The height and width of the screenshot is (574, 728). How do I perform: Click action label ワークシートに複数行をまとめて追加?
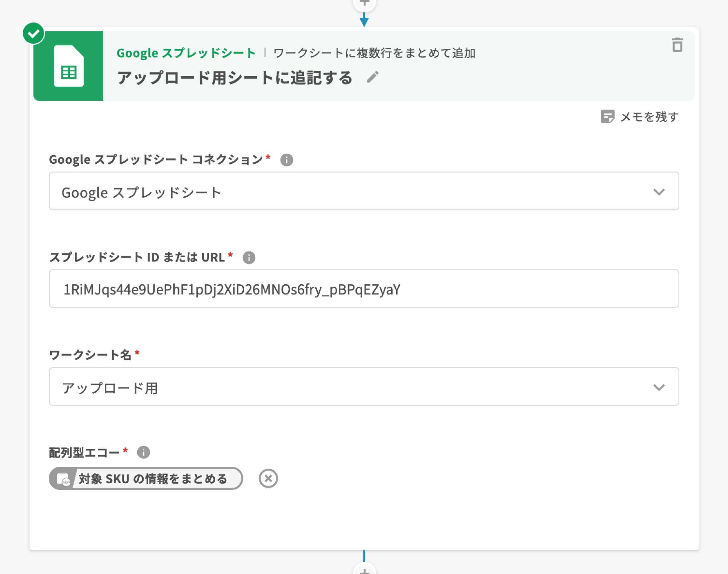[374, 53]
